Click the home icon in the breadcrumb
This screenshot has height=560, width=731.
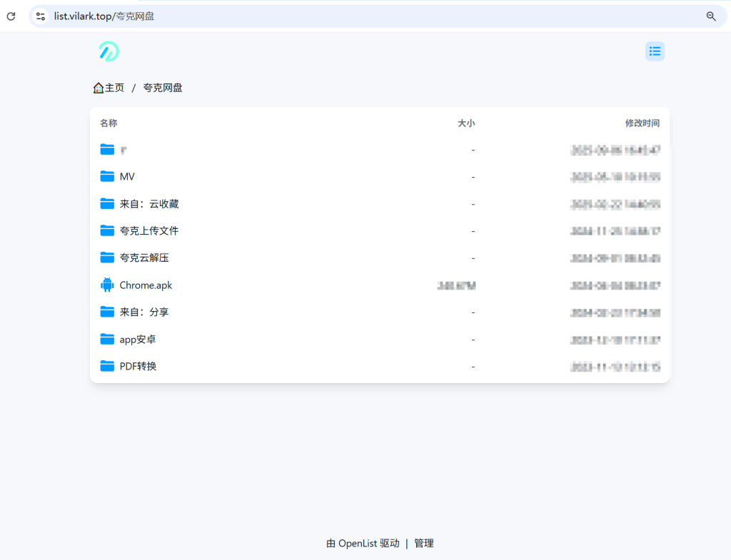point(99,87)
